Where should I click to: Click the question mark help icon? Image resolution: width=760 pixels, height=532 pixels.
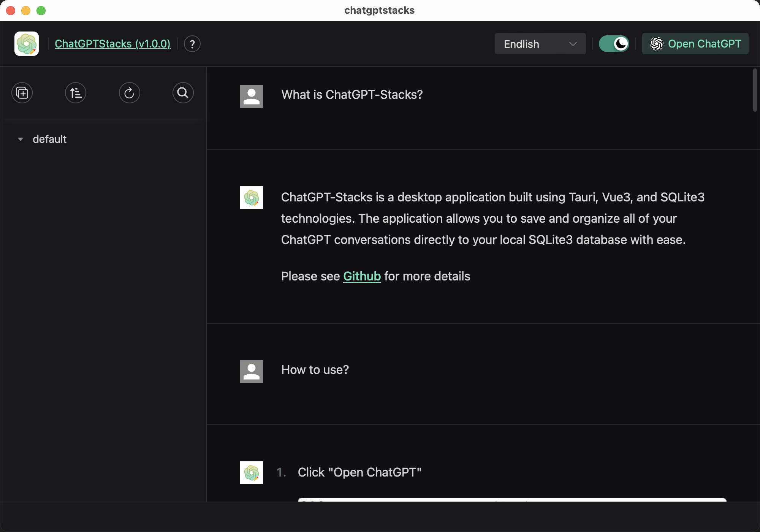192,44
